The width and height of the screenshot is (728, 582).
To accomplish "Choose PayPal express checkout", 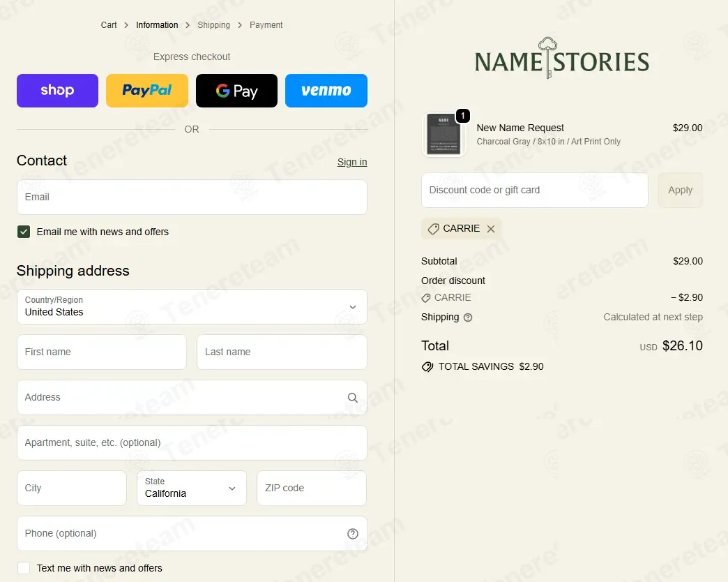I will coord(147,91).
